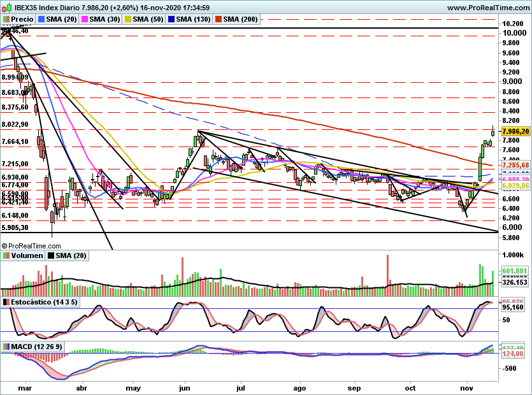The image size is (532, 395).
Task: Click the 6.930,00 level label
Action: (15, 177)
